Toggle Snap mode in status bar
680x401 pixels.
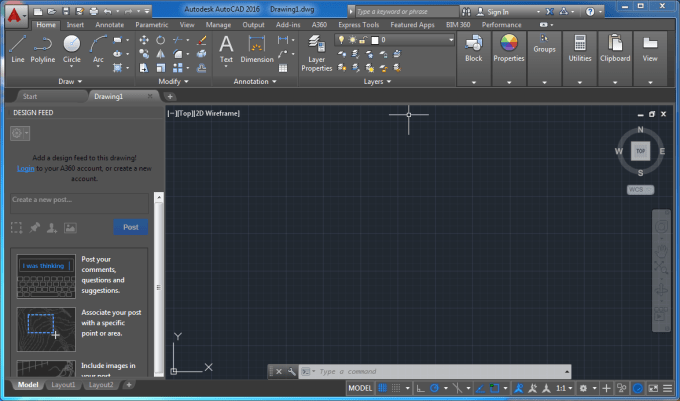pyautogui.click(x=396, y=388)
